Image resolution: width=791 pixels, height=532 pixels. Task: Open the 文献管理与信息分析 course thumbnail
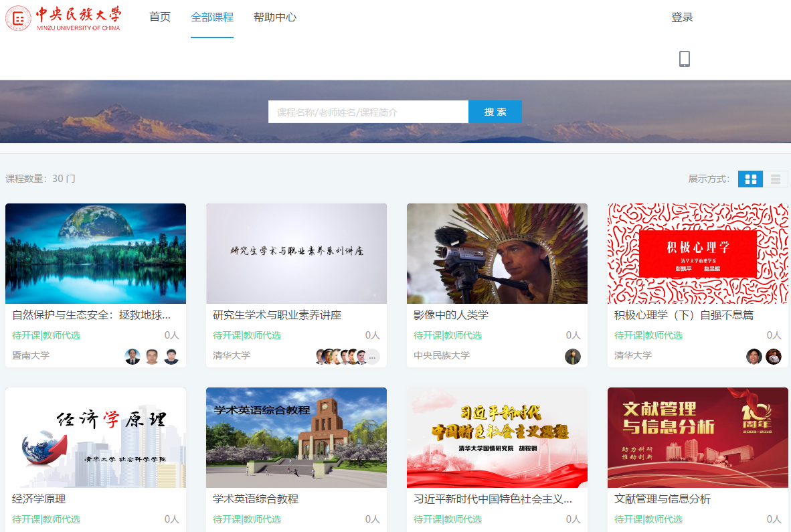pos(698,437)
